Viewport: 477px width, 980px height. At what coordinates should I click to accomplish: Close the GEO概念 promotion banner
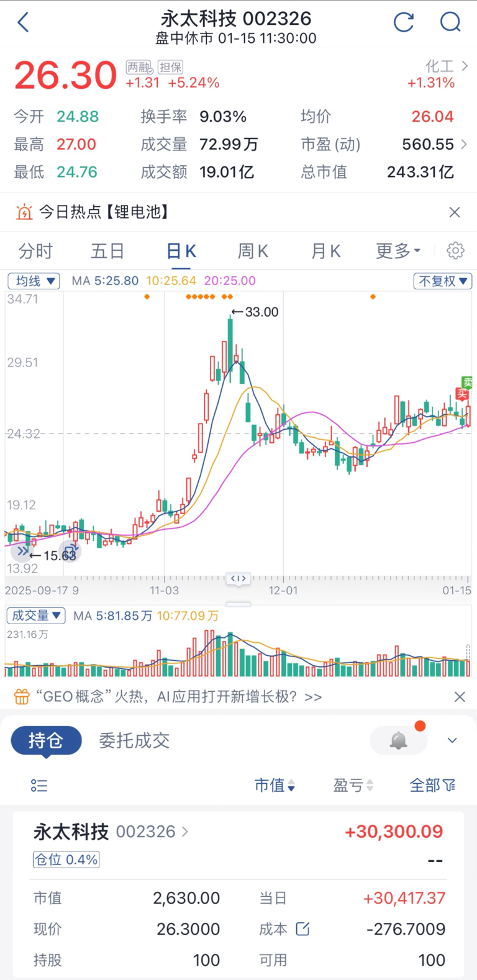[460, 697]
